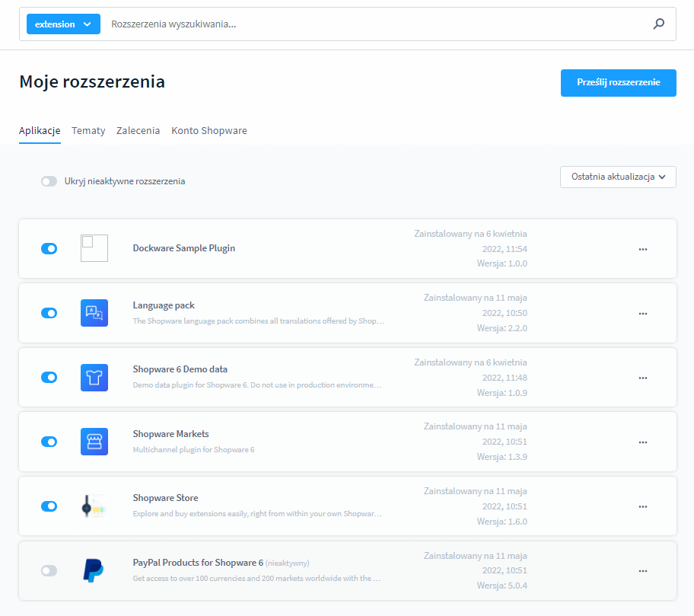Click the Shopware Markets storefront icon

[94, 442]
